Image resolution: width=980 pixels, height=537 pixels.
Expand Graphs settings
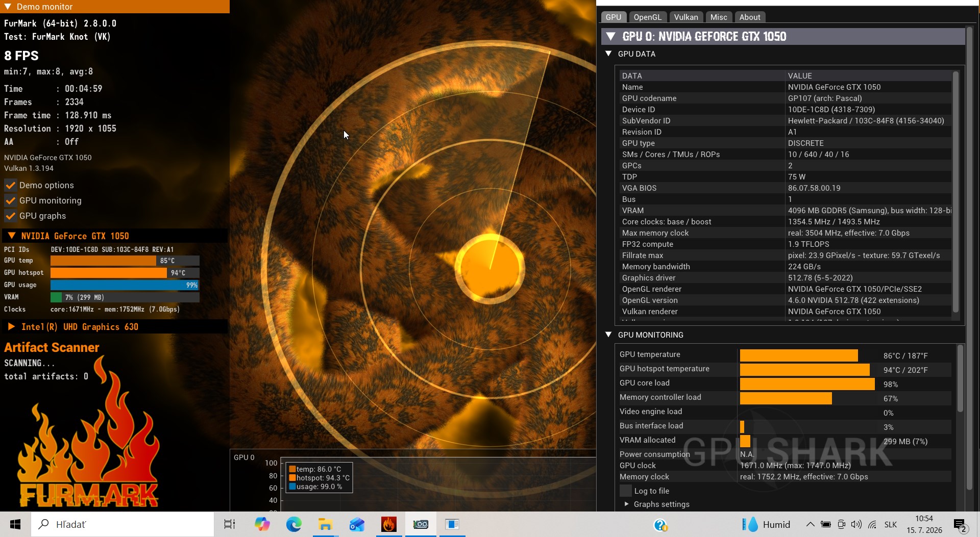tap(627, 504)
